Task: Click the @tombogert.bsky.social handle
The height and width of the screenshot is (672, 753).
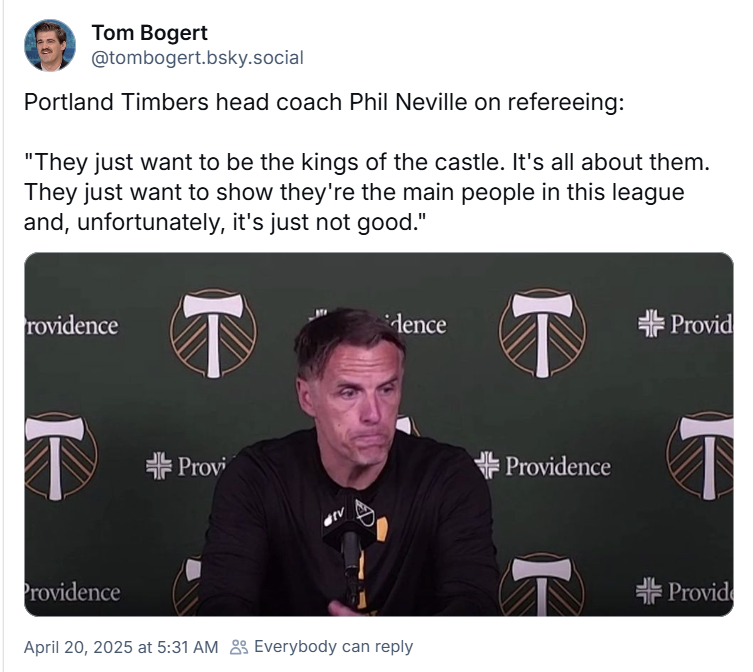Action: (x=197, y=58)
